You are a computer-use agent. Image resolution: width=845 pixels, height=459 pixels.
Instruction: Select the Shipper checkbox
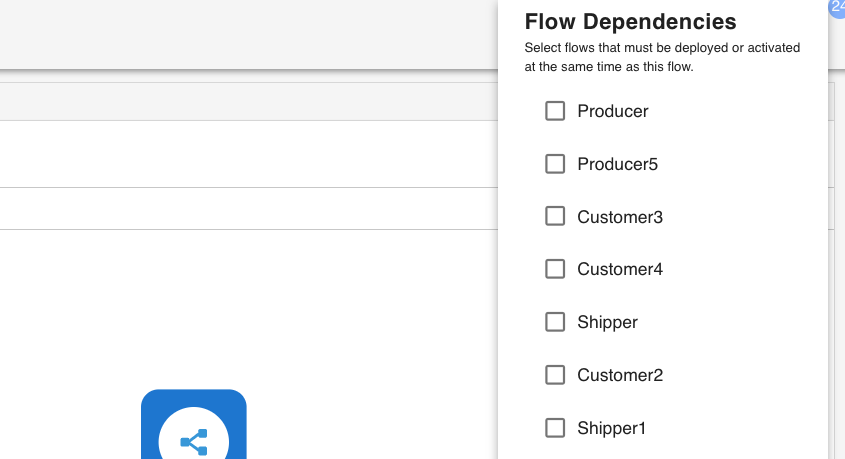click(555, 322)
